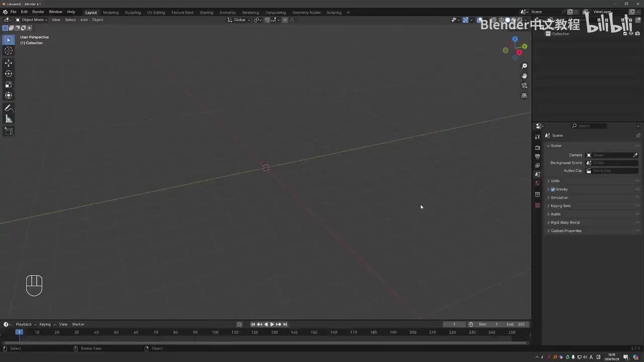Viewport: 644px width, 362px height.
Task: Open the Texture properties tab
Action: tap(537, 205)
